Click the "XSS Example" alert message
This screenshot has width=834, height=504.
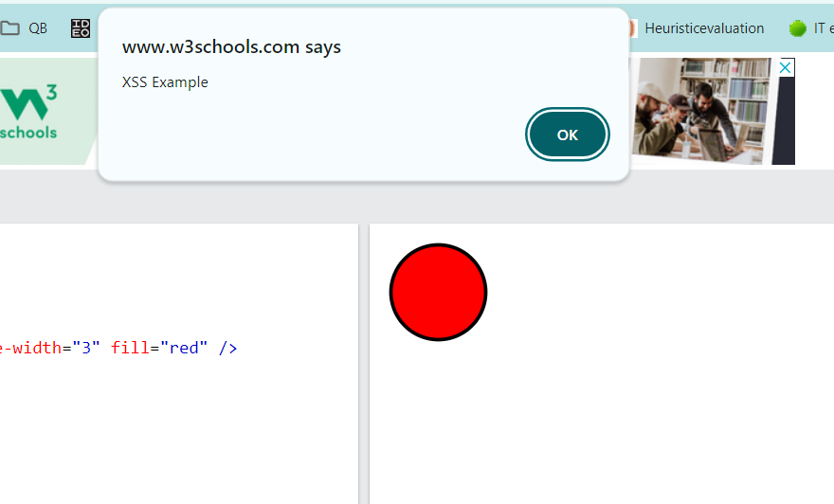point(165,82)
